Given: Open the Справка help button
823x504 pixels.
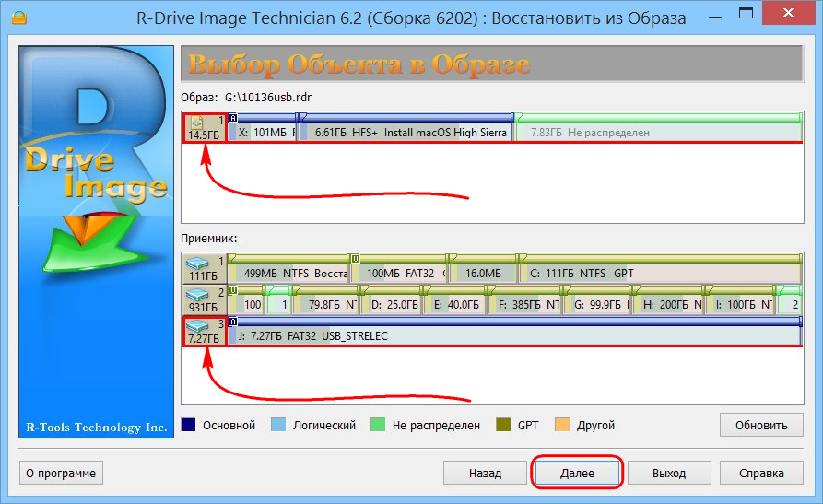Looking at the screenshot, I should (761, 473).
